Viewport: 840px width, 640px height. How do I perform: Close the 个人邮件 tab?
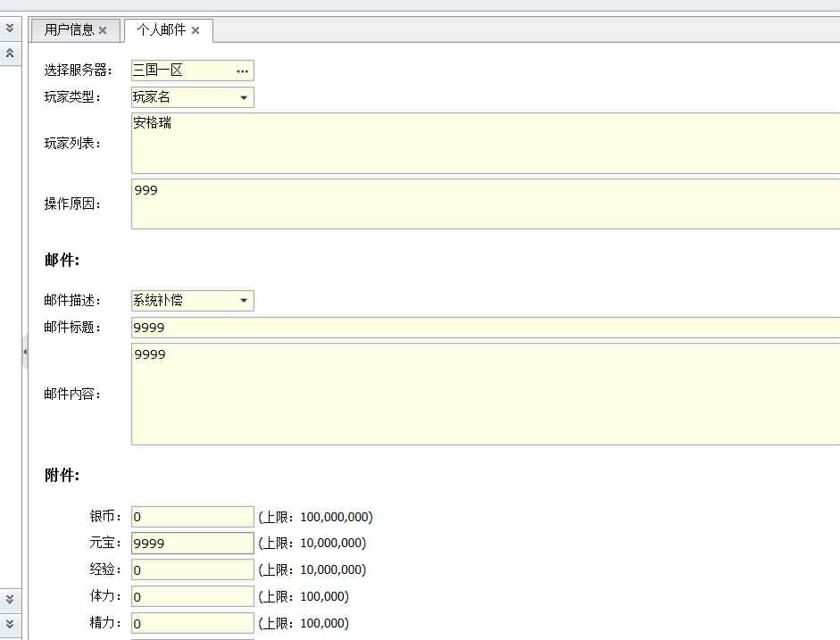(x=195, y=30)
